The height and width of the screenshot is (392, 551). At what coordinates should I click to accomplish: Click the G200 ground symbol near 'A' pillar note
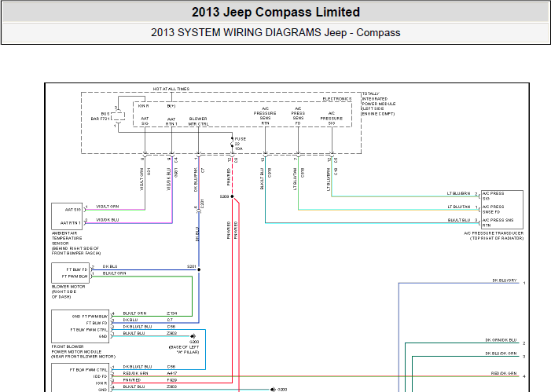click(193, 336)
